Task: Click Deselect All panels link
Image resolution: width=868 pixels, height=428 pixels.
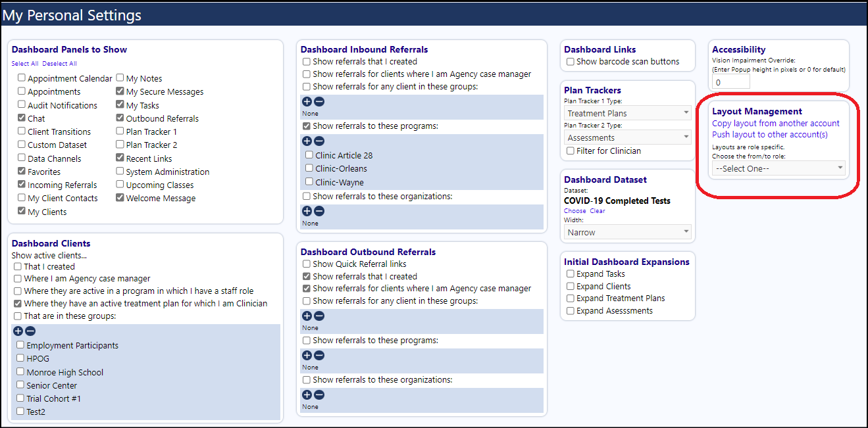Action: [x=59, y=64]
